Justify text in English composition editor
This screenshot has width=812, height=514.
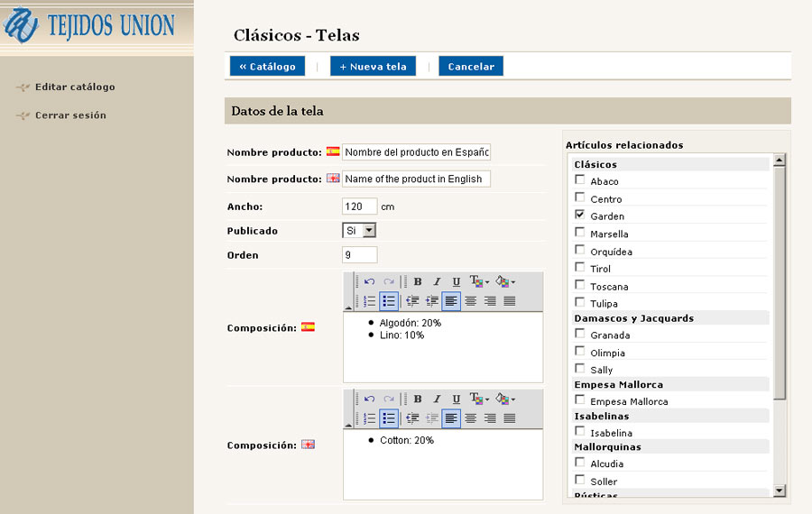[510, 418]
